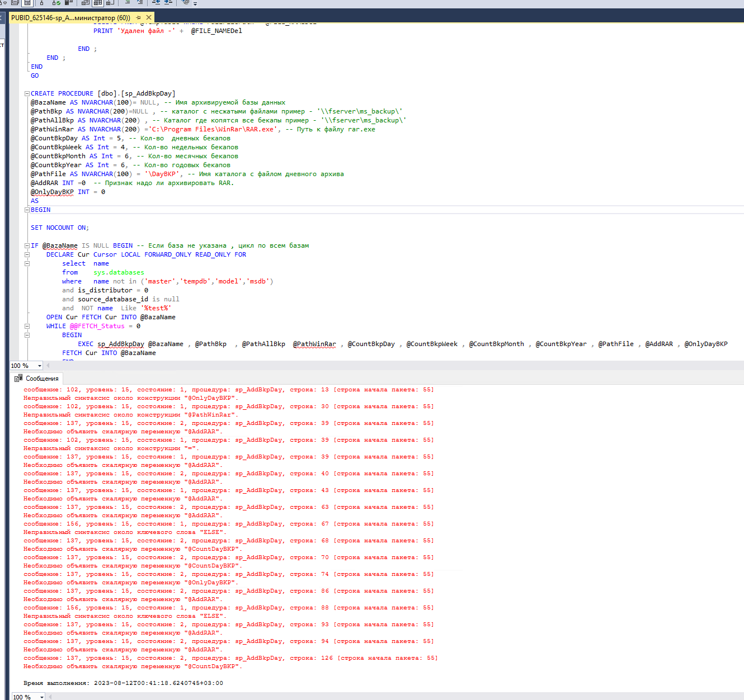The image size is (744, 700).
Task: Collapse the CREATE PROCEDURE sp_AddBkpDay block
Action: point(26,94)
